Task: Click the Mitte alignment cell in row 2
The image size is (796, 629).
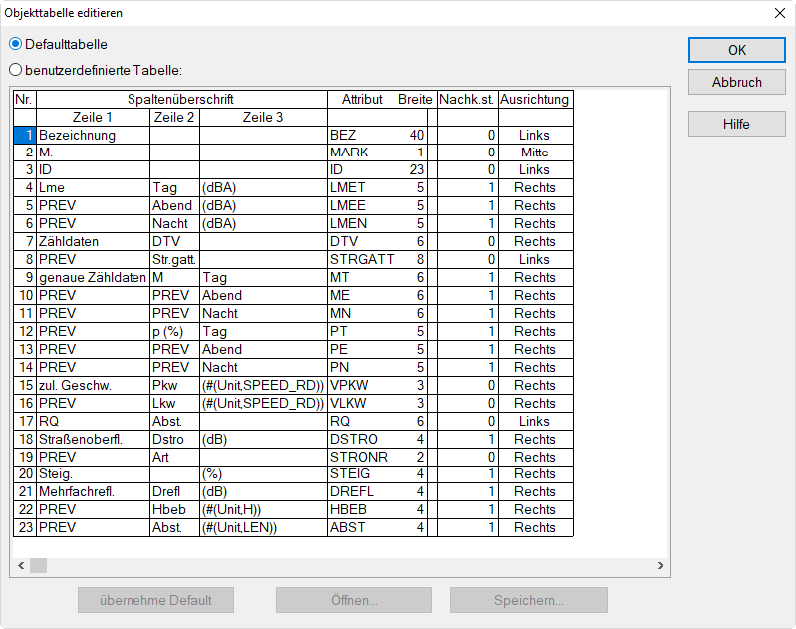Action: coord(536,152)
